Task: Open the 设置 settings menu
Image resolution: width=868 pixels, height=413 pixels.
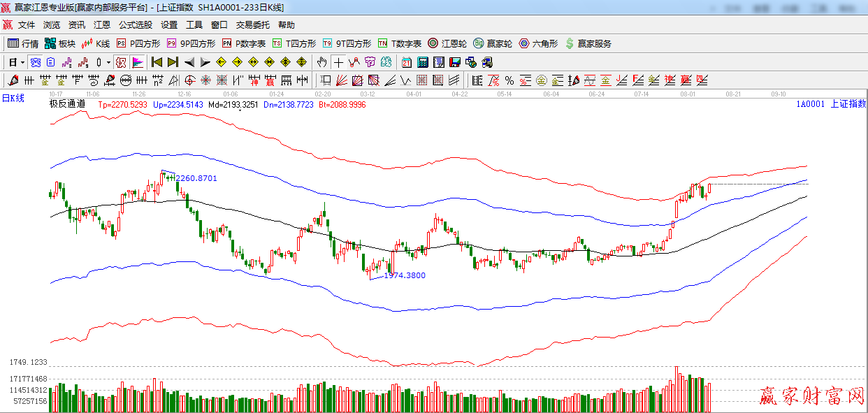Action: [169, 24]
